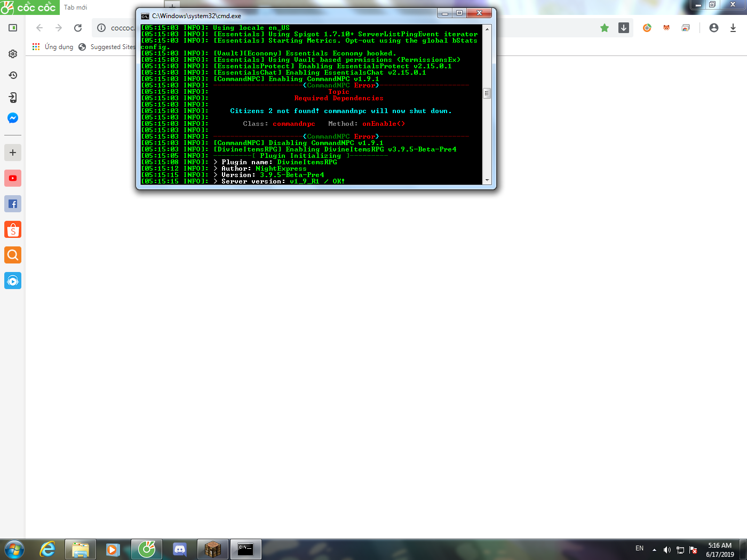The image size is (747, 560).
Task: Open Shopee from the sidebar
Action: coord(13,229)
